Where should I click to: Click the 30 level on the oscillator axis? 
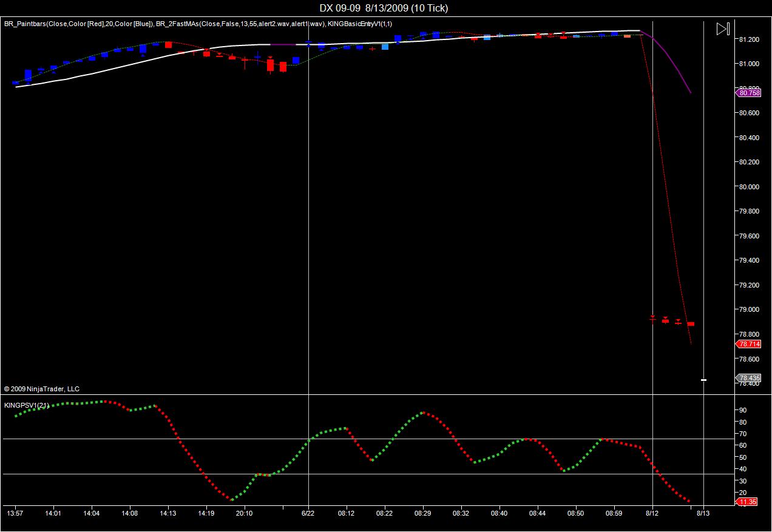[742, 481]
